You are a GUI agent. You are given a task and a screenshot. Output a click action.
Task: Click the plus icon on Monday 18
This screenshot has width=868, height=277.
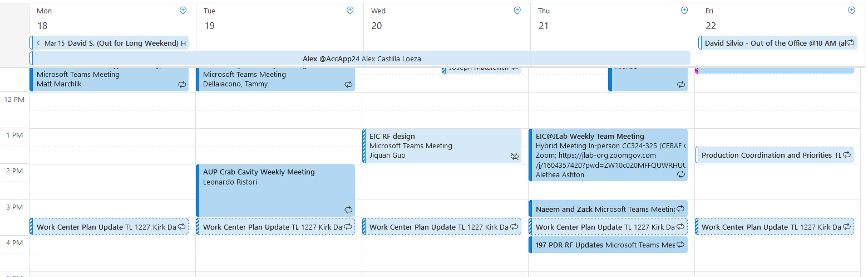point(183,11)
